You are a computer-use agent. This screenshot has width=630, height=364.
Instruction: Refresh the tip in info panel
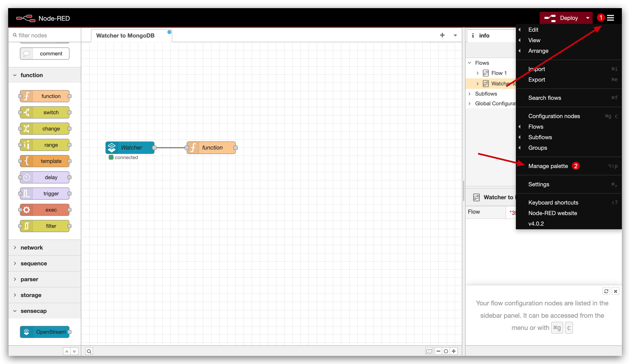click(x=606, y=291)
